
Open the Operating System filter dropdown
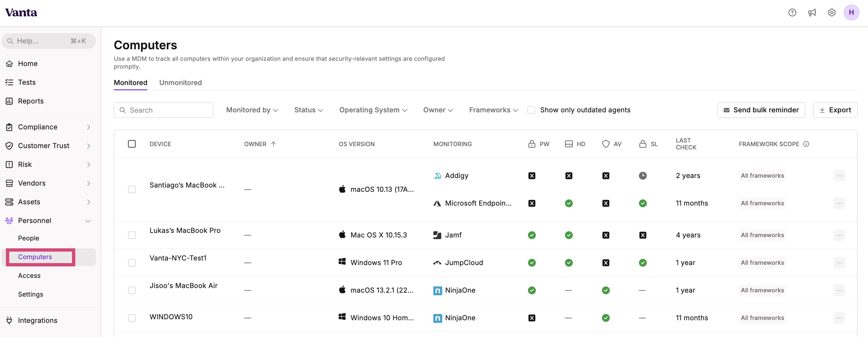pyautogui.click(x=373, y=110)
